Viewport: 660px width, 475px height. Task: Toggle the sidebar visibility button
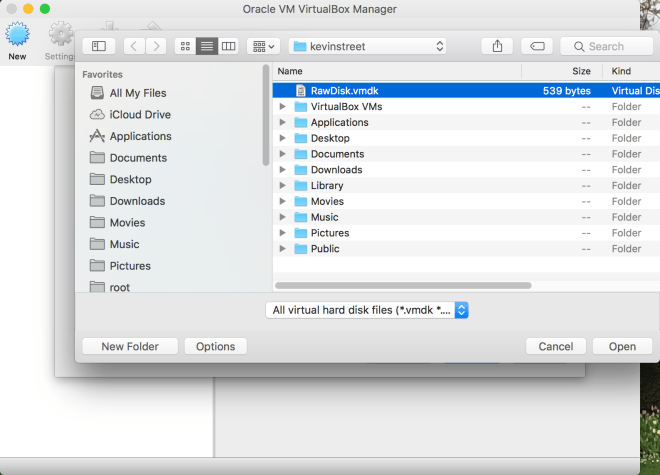pyautogui.click(x=99, y=46)
